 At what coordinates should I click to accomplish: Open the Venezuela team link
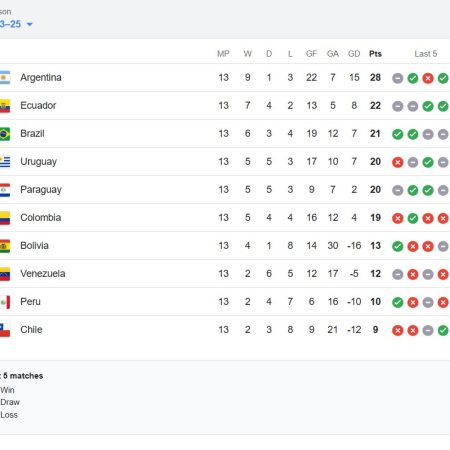pyautogui.click(x=43, y=274)
